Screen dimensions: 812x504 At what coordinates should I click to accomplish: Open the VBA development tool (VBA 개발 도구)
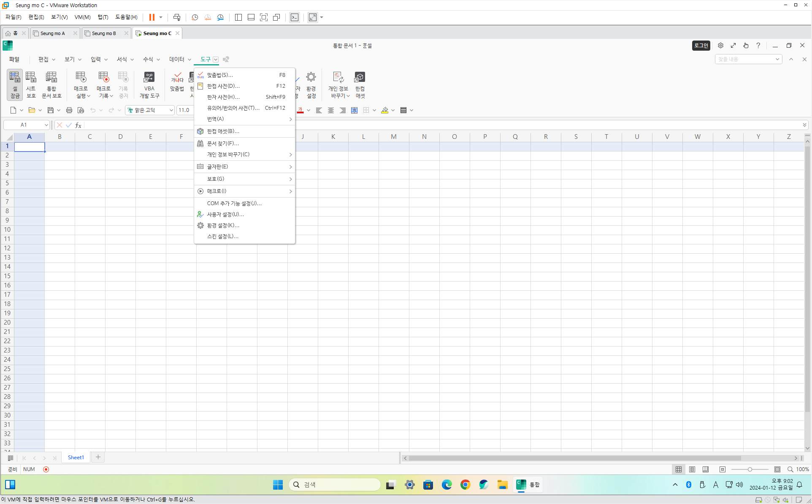coord(149,84)
